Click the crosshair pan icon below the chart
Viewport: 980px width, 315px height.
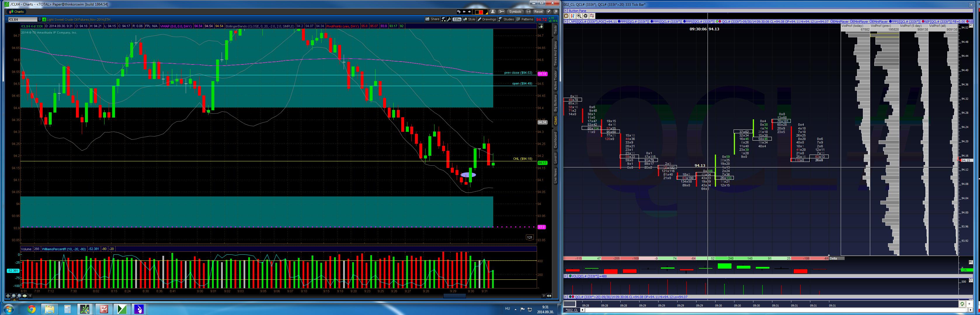[8, 296]
